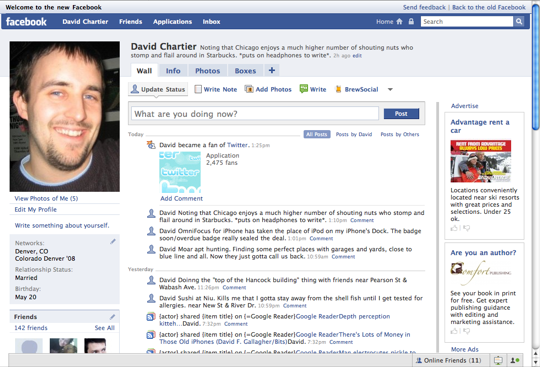The width and height of the screenshot is (540, 367).
Task: Add a new tab with plus button
Action: [272, 70]
